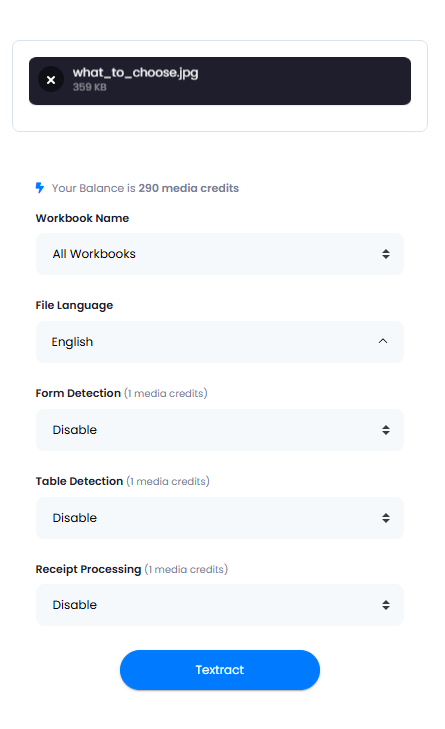Click the uploaded file dark bar
Viewport: 445px width, 729px height.
point(219,81)
